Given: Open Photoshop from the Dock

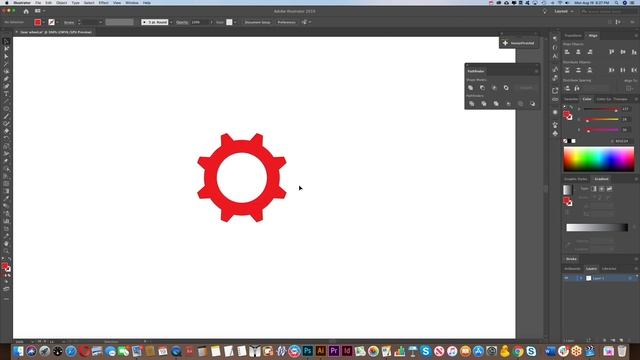Looking at the screenshot, I should coord(307,351).
